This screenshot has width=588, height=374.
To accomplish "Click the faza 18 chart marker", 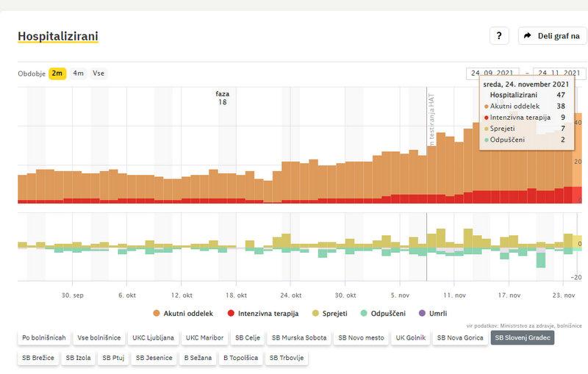I will pyautogui.click(x=222, y=98).
